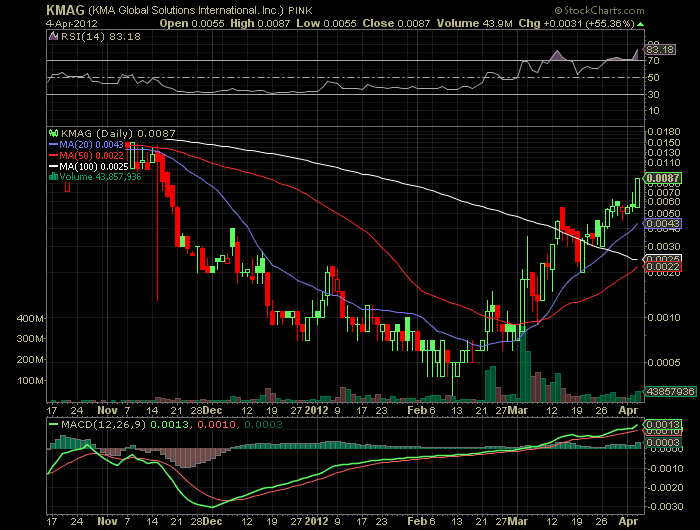The height and width of the screenshot is (530, 700).
Task: Click the RSI 83.18 value tag
Action: click(657, 47)
